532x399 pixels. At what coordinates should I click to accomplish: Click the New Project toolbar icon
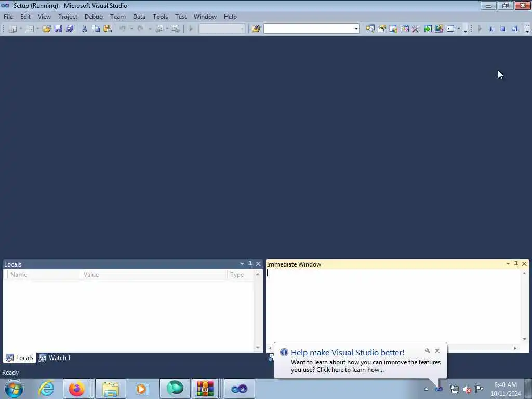click(x=13, y=29)
